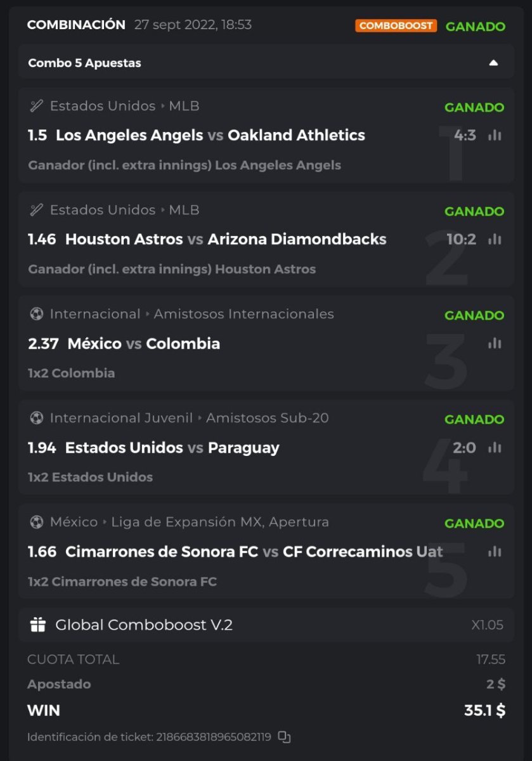
Task: Click baseball icon on first MLB bet
Action: pyautogui.click(x=37, y=106)
